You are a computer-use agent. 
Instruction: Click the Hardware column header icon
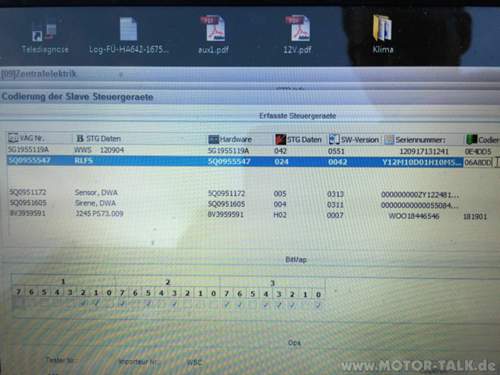tap(213, 139)
